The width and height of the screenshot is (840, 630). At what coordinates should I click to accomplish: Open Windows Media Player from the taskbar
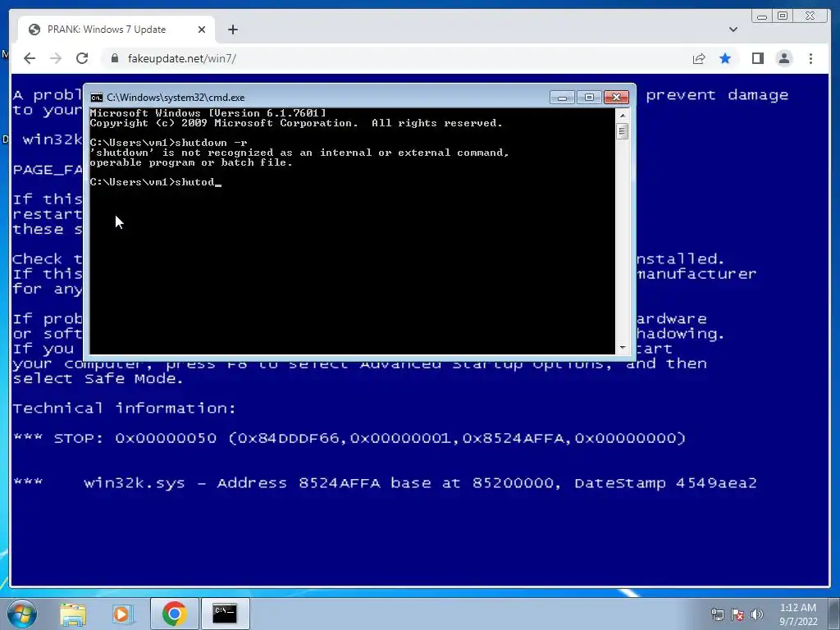tap(122, 614)
